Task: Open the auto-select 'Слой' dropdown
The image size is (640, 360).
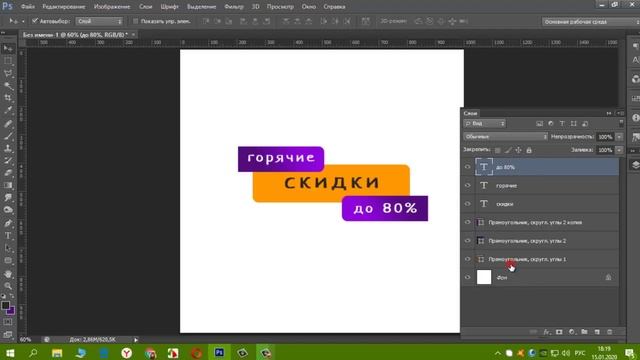Action: point(99,21)
